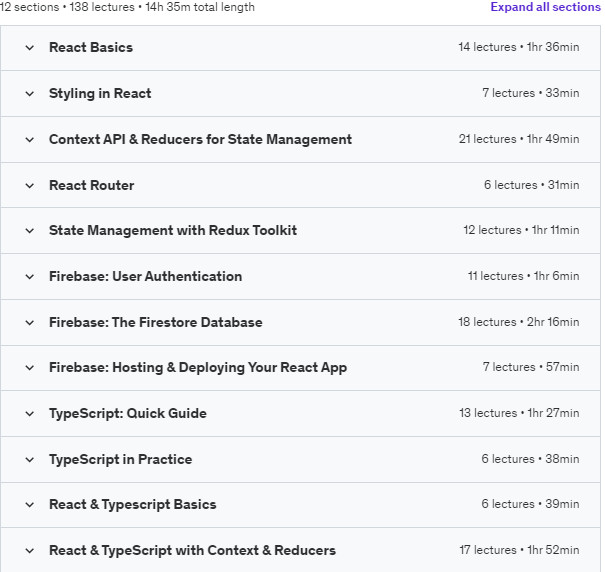Image resolution: width=605 pixels, height=572 pixels.
Task: Open the React Basics section title
Action: click(91, 47)
